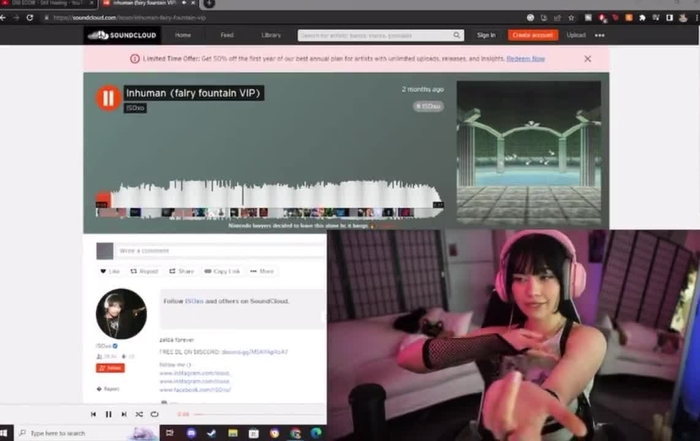Open the Discord invite link
This screenshot has width=700, height=441.
(x=255, y=352)
